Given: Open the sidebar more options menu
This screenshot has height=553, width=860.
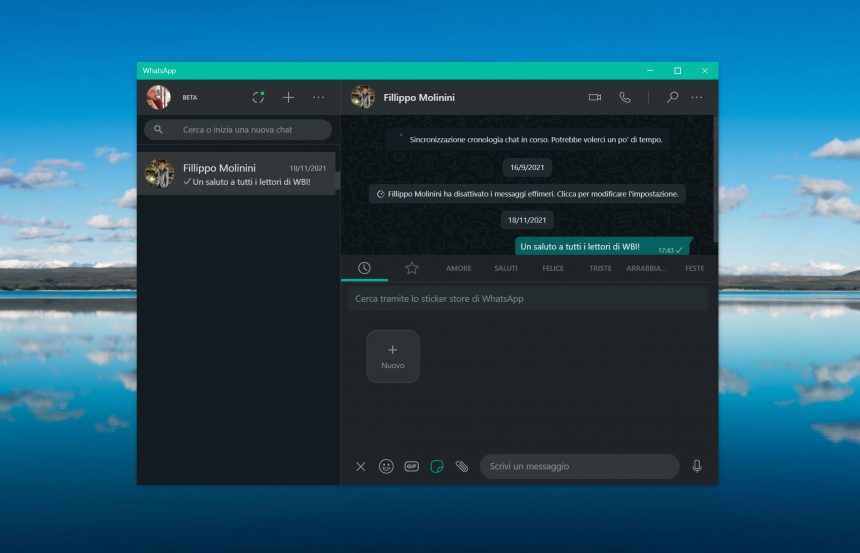Looking at the screenshot, I should pyautogui.click(x=319, y=98).
